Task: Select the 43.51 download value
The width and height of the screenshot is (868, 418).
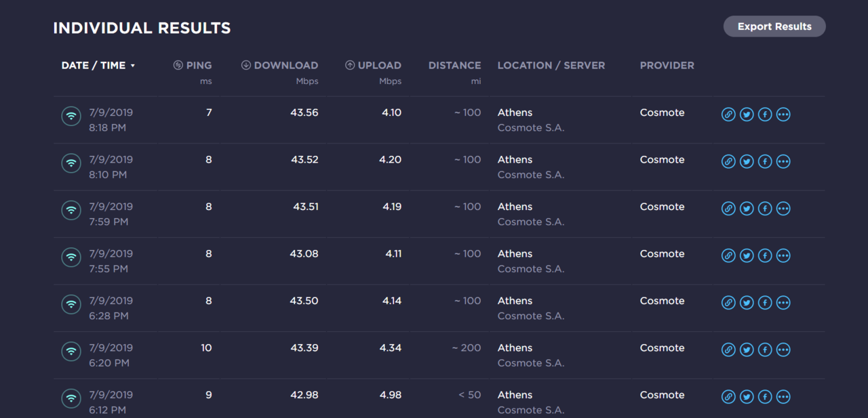Action: coord(306,207)
